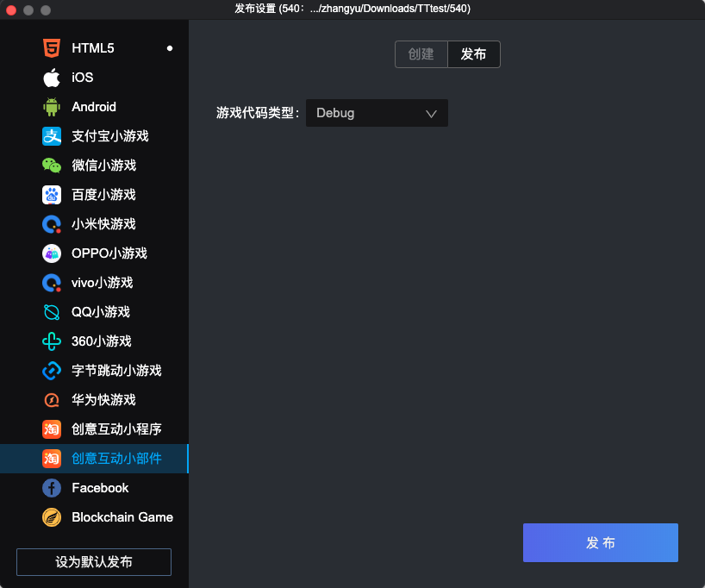Select the Facebook logo icon
This screenshot has height=588, width=705.
[x=52, y=488]
